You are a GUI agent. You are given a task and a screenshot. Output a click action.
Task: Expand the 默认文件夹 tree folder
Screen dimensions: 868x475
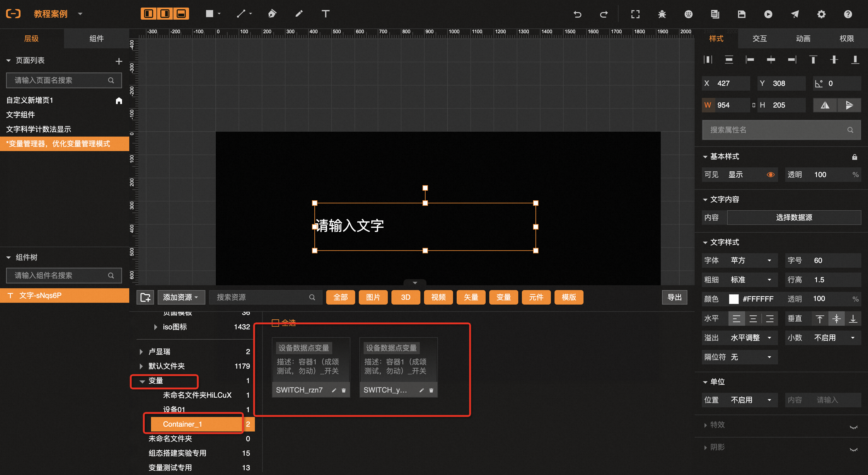(141, 366)
